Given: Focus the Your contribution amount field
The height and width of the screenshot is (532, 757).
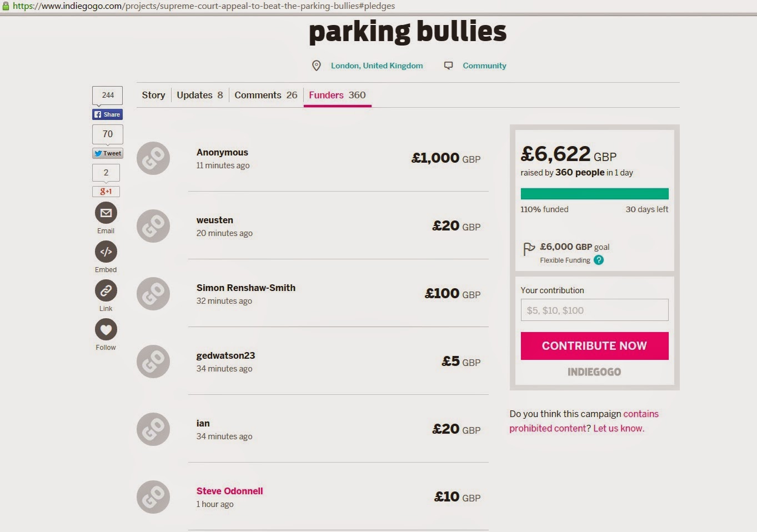Looking at the screenshot, I should 594,310.
